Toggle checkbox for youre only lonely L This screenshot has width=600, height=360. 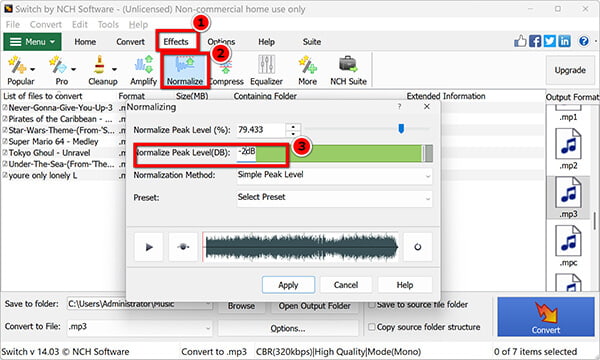(x=5, y=175)
